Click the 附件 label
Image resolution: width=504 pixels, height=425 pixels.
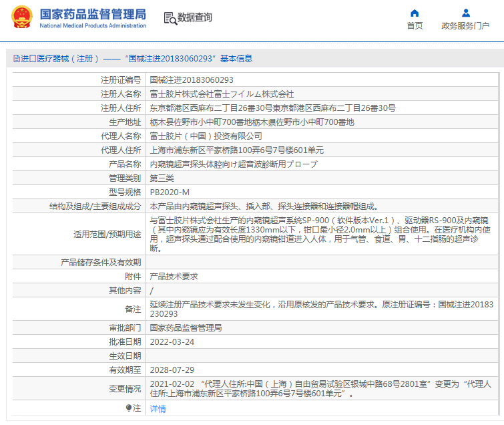[x=133, y=277]
